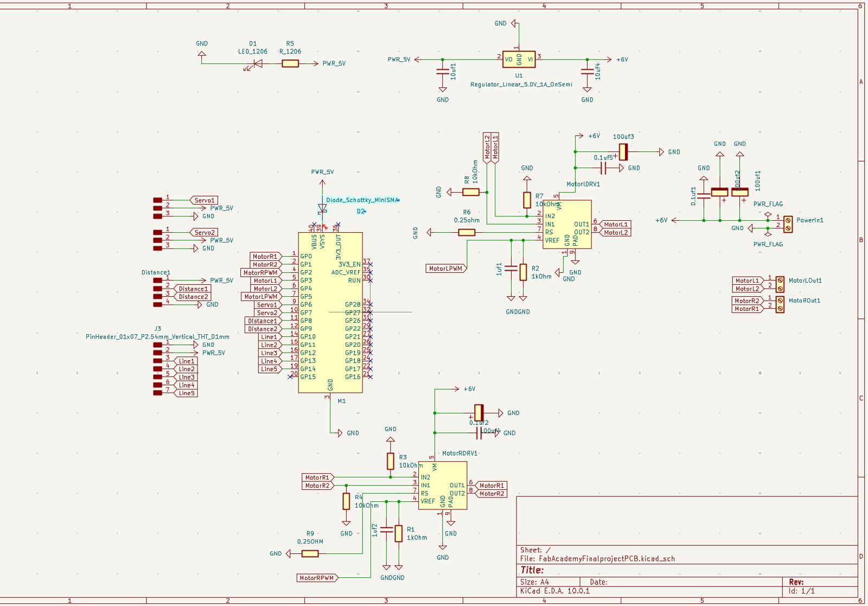Click the Distance1 connector reference text
This screenshot has width=868, height=606.
pos(156,272)
